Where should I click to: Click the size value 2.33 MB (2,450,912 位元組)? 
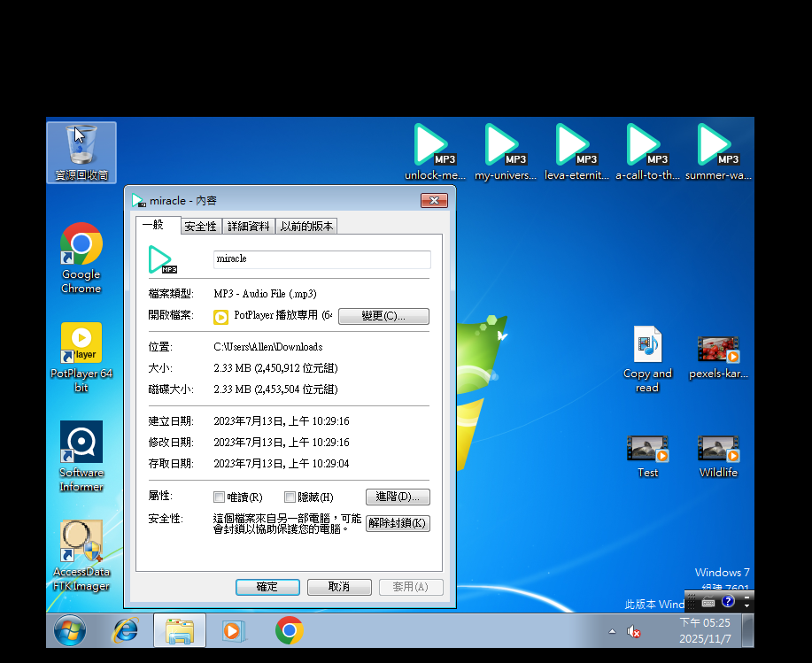pyautogui.click(x=275, y=368)
